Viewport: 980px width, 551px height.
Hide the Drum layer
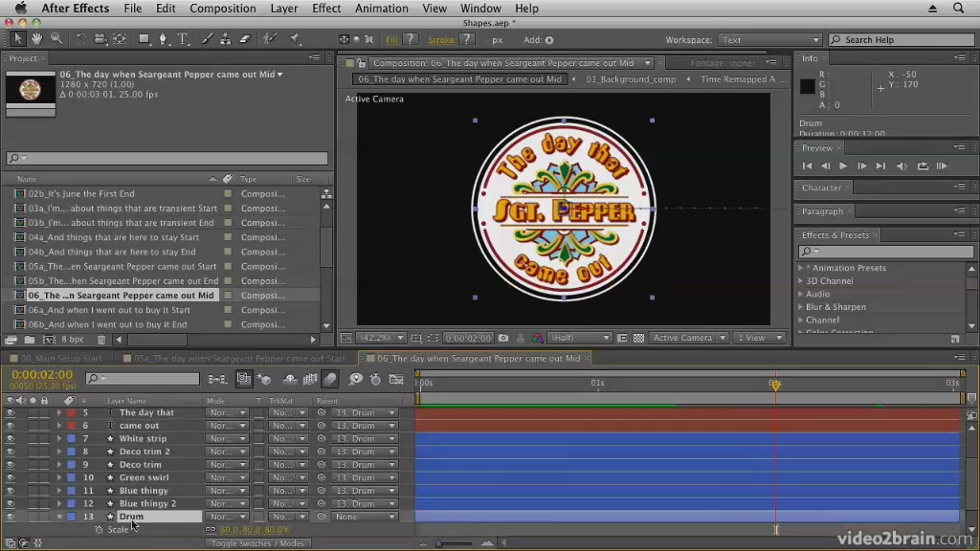pos(10,517)
